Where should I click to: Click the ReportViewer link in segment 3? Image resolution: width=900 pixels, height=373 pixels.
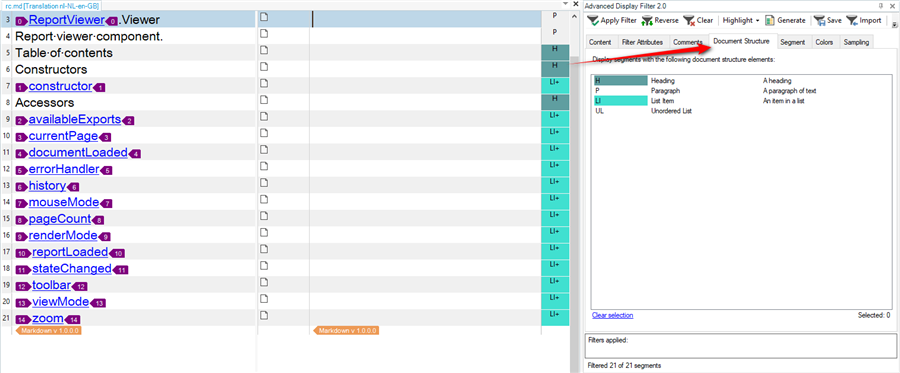[x=67, y=20]
